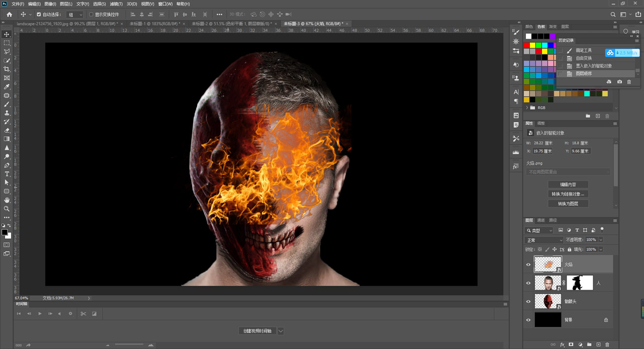Open the layer blend mode dropdown 正常

[x=544, y=240]
